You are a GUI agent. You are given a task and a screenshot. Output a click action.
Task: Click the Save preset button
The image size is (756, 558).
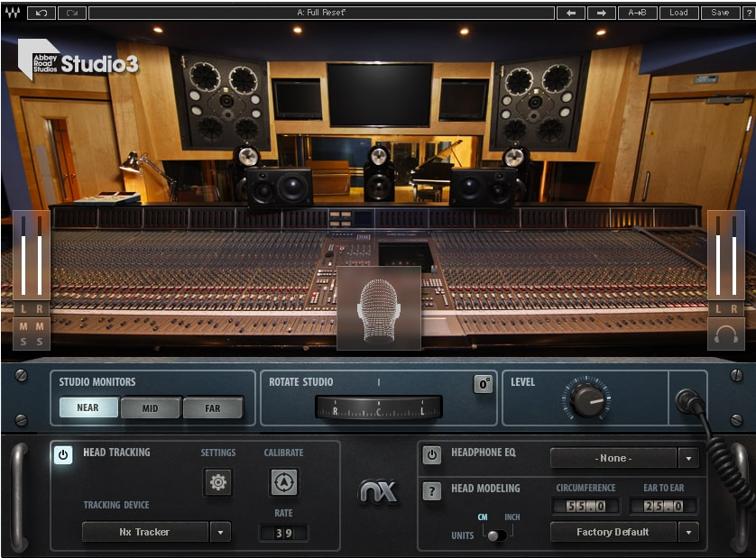click(720, 13)
